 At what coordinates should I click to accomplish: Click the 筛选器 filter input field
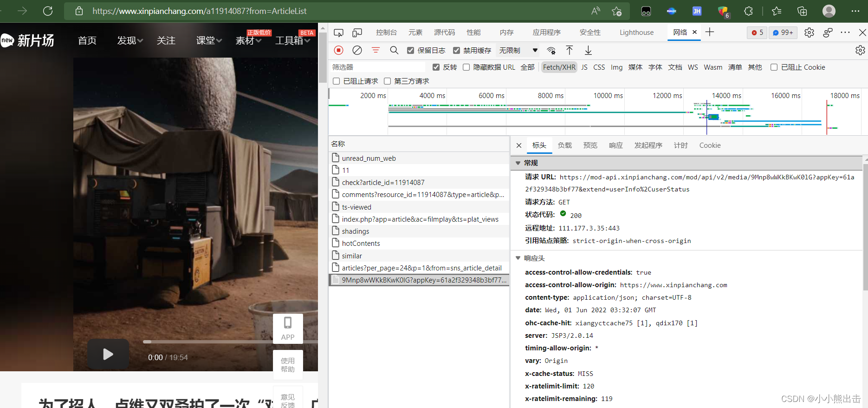(x=377, y=67)
